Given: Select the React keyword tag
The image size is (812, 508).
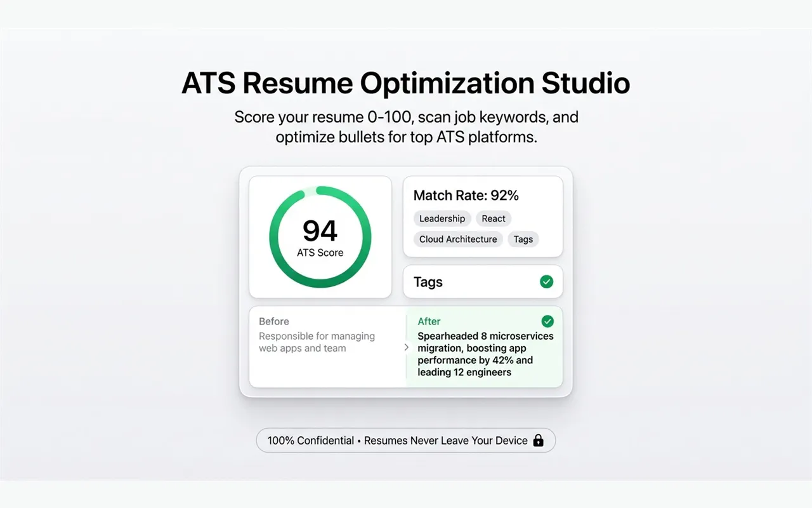Looking at the screenshot, I should pos(494,218).
